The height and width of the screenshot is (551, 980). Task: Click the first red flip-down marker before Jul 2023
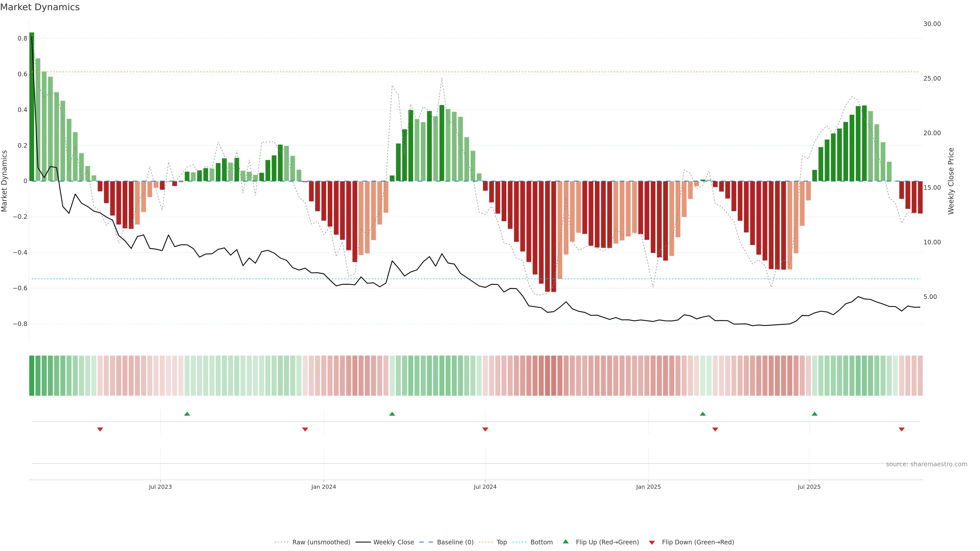(x=100, y=429)
